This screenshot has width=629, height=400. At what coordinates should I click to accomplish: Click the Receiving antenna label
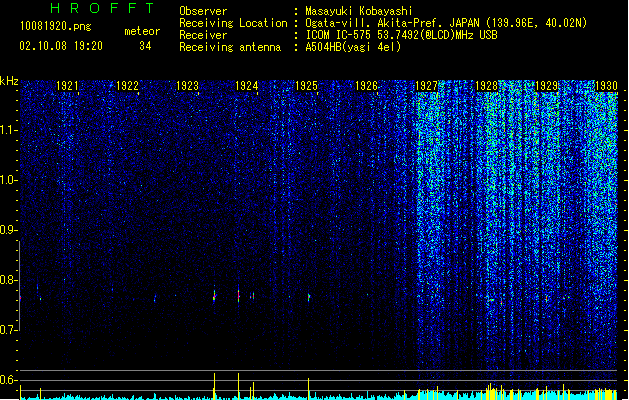pos(230,47)
